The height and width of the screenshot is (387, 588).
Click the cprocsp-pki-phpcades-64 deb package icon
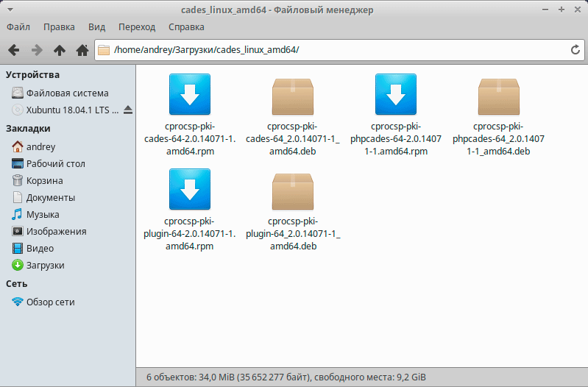[499, 96]
